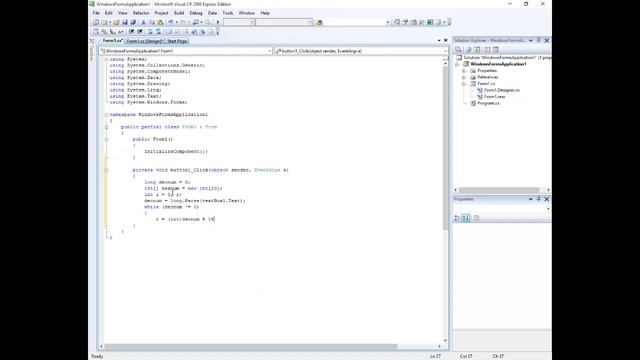Click the Comment out selected lines icon
This screenshot has height=360, width=640.
pos(150,31)
